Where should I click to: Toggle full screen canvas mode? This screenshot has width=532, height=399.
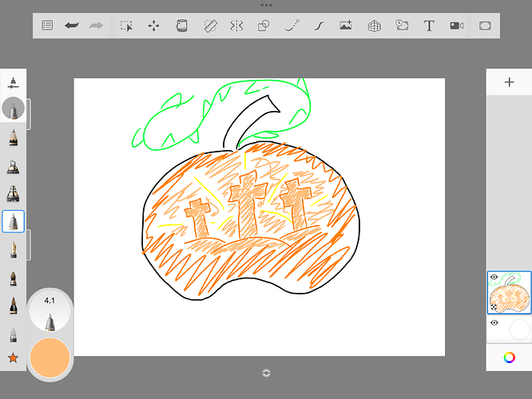484,26
